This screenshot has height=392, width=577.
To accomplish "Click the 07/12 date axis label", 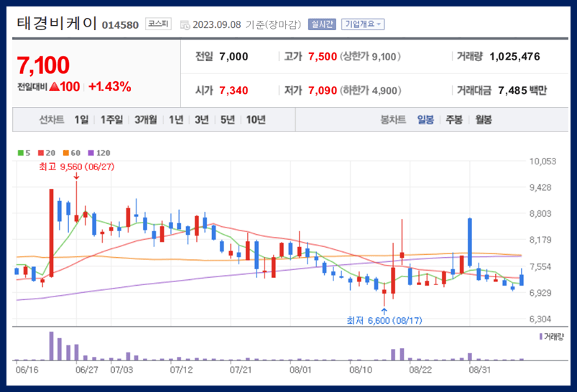I will tap(181, 370).
